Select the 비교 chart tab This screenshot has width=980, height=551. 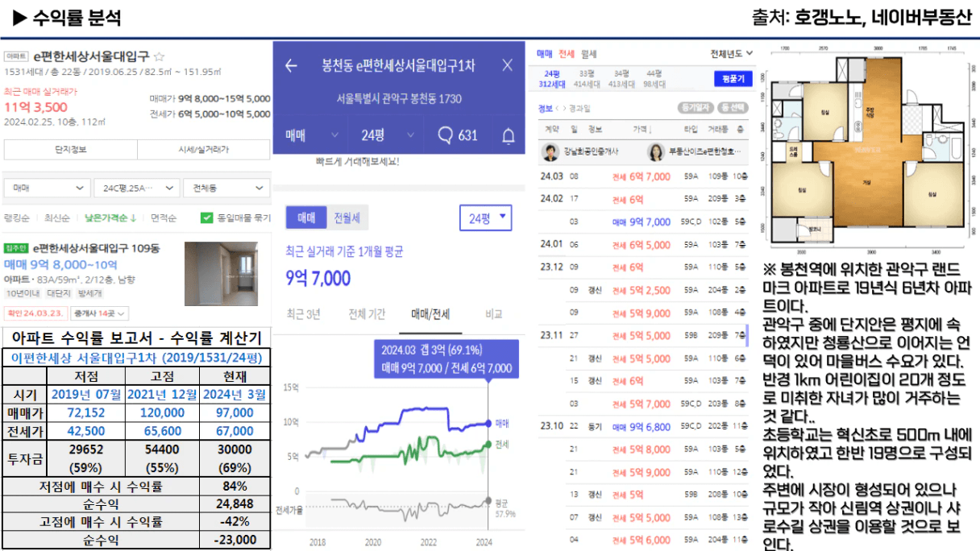(x=494, y=314)
